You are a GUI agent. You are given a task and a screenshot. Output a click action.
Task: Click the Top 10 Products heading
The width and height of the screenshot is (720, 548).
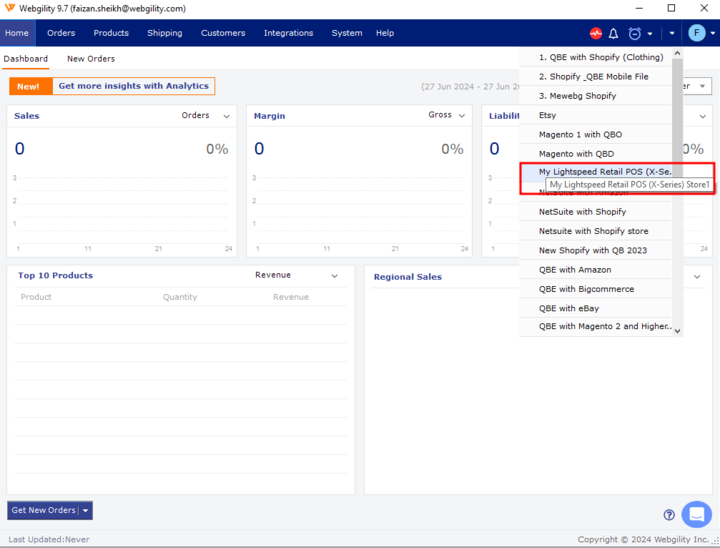pos(56,276)
